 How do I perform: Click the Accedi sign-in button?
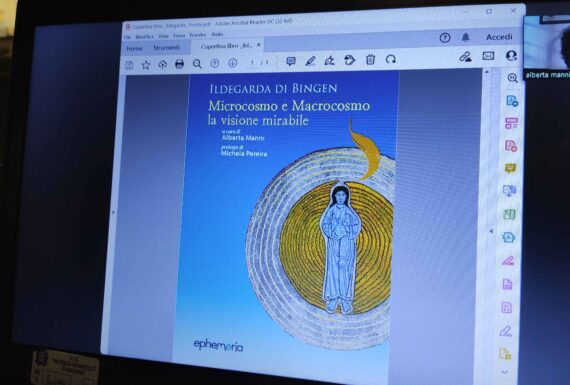(499, 37)
